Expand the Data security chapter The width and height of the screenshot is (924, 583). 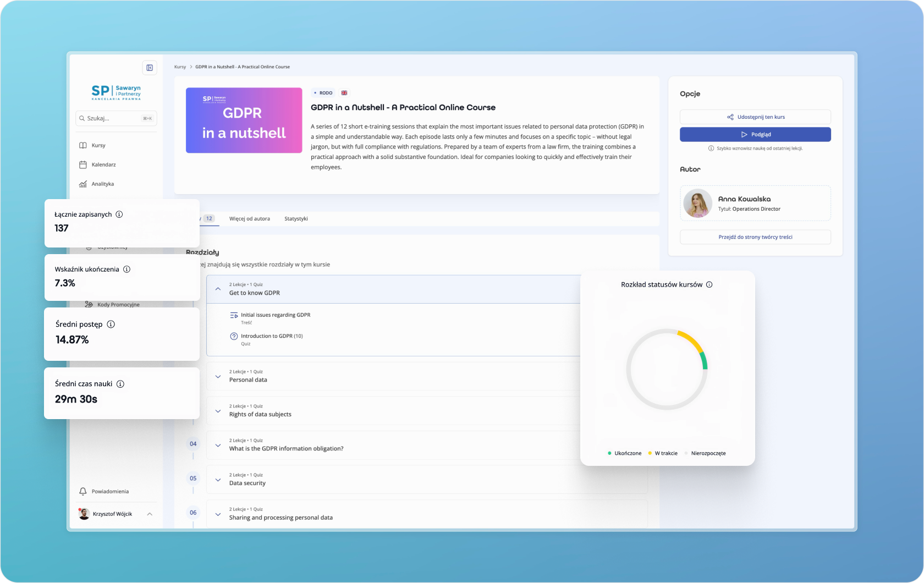218,480
